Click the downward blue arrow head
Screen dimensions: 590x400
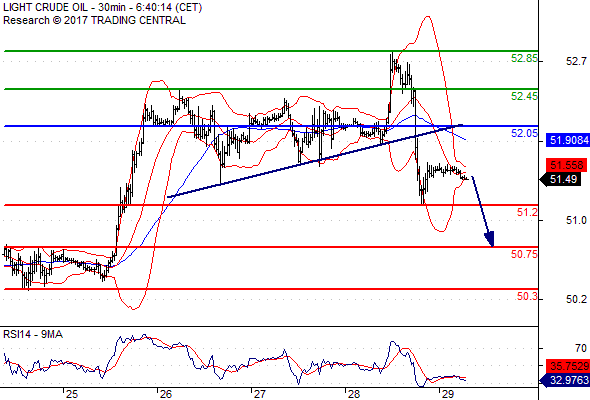489,239
